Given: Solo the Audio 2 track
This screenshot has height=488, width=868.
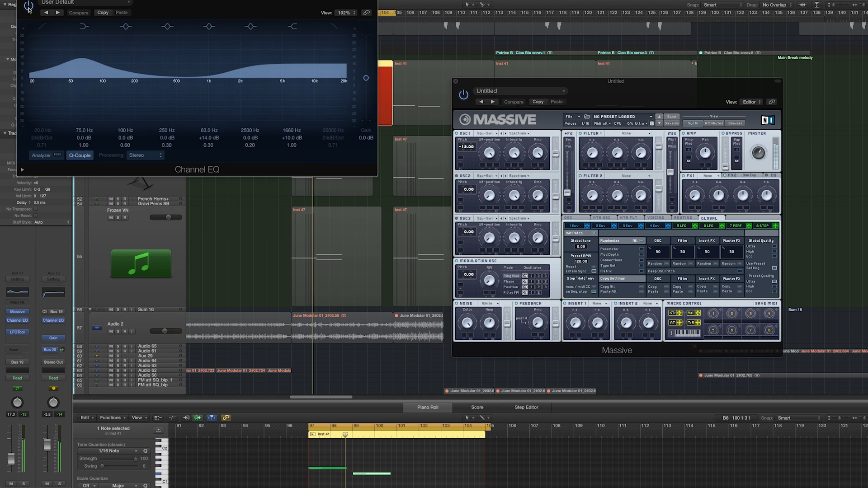Looking at the screenshot, I should (118, 331).
